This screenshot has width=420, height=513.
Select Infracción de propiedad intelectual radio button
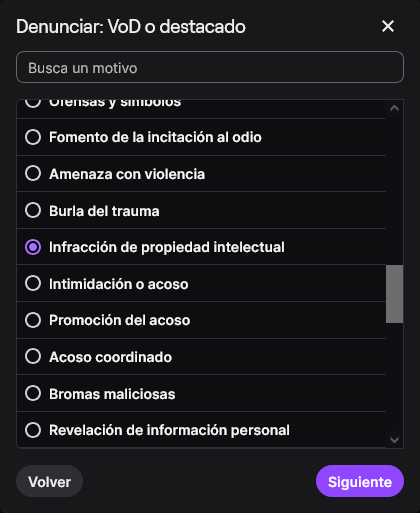33,247
